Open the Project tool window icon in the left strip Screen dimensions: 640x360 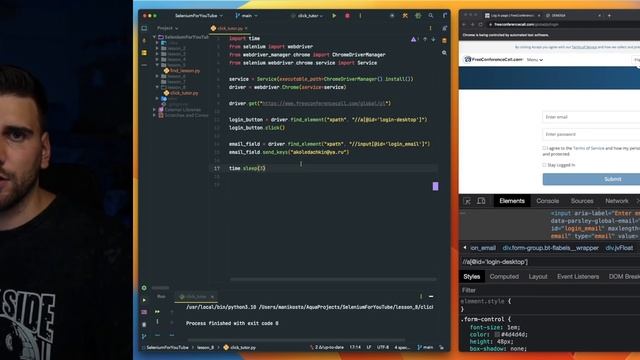pyautogui.click(x=144, y=28)
